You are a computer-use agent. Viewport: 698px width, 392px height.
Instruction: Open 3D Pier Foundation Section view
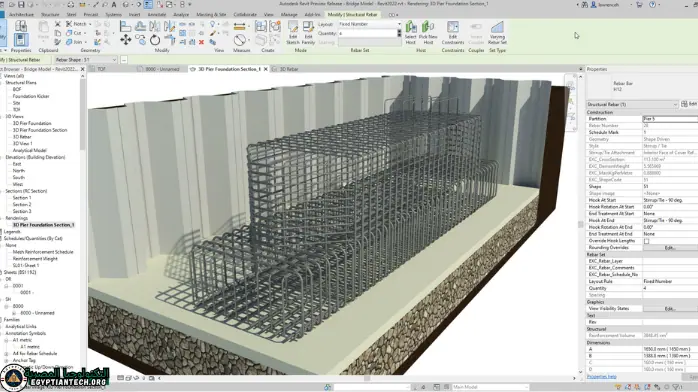tap(40, 130)
